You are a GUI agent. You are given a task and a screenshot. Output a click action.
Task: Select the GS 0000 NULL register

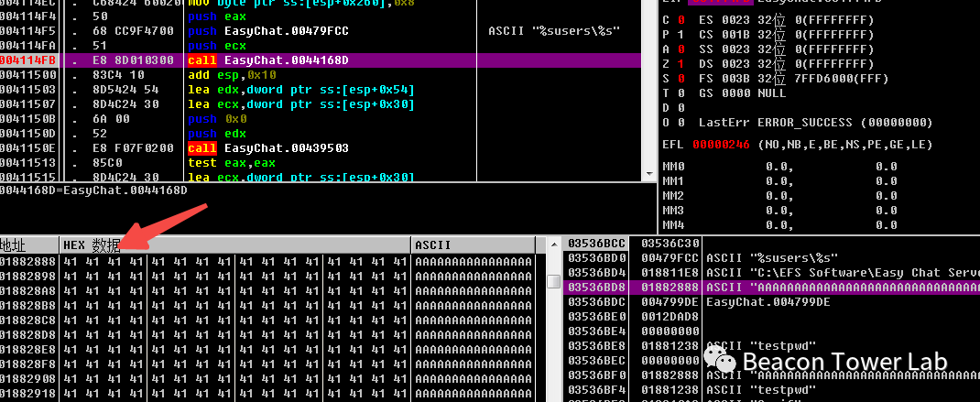742,93
